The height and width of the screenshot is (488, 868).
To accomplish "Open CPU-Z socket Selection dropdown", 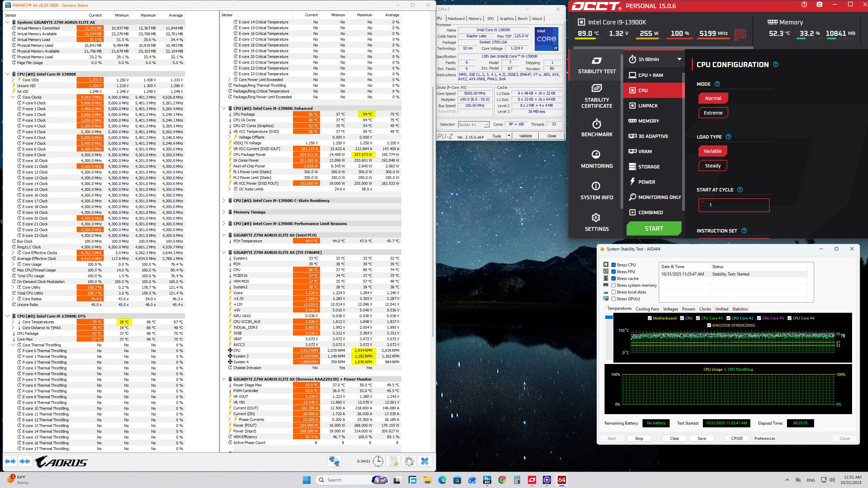I will pos(473,124).
